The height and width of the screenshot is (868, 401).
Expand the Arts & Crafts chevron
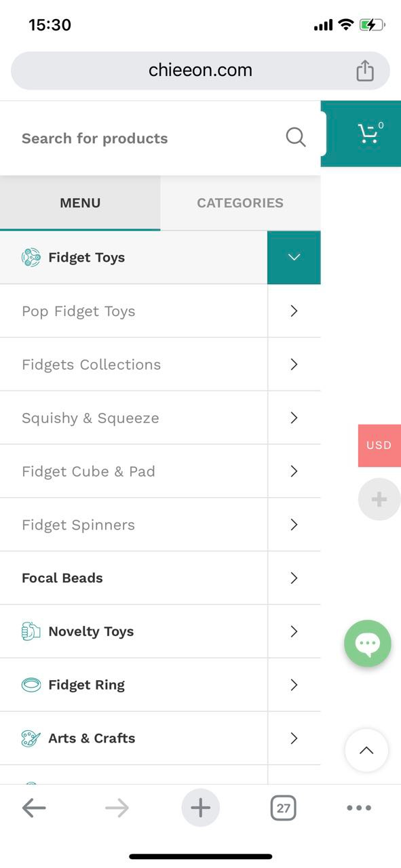tap(294, 738)
